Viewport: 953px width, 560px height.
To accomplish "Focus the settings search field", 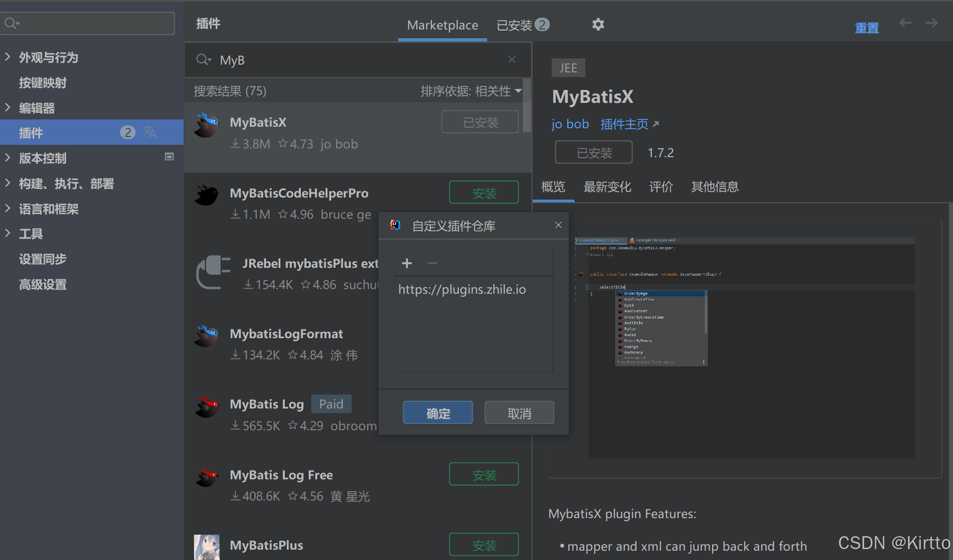I will click(88, 23).
